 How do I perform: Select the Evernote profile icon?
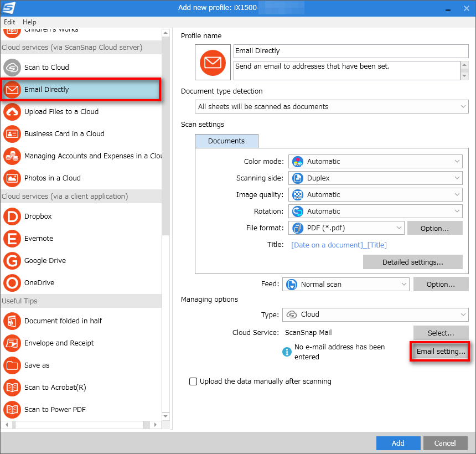[12, 239]
